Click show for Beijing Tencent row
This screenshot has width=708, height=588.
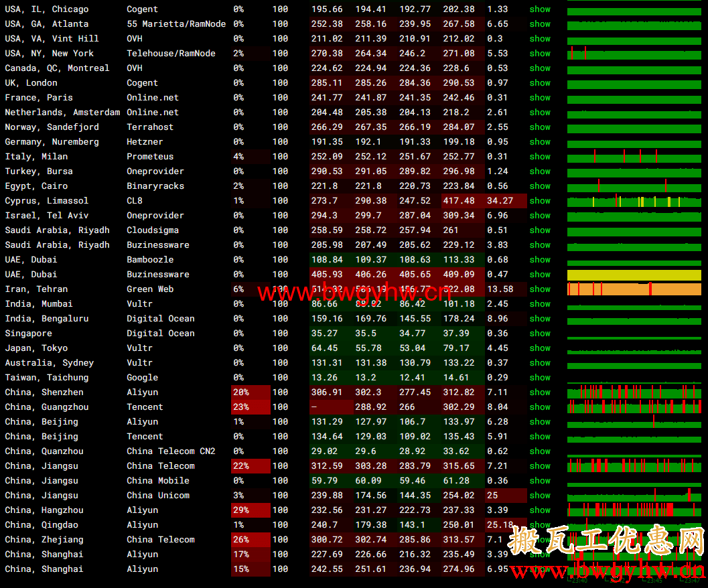(540, 437)
